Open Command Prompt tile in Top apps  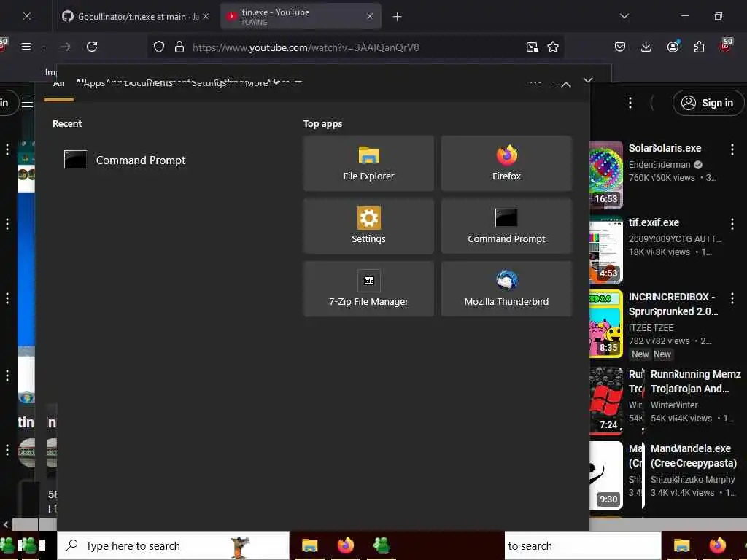click(506, 226)
